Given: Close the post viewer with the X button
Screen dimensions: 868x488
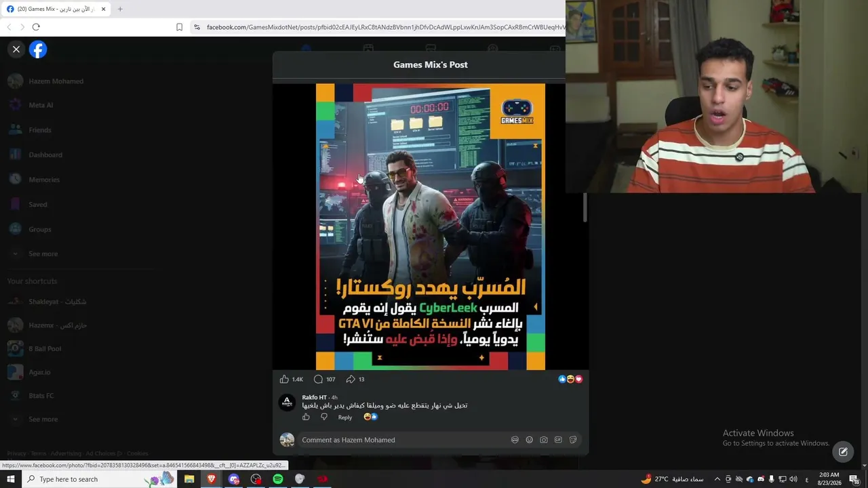Looking at the screenshot, I should [x=16, y=49].
